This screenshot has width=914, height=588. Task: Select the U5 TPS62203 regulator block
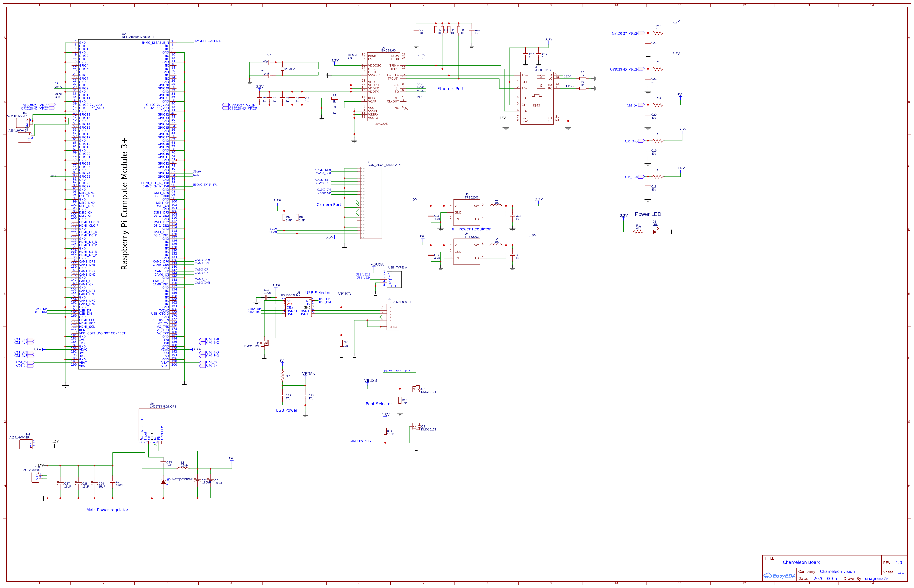coord(466,212)
